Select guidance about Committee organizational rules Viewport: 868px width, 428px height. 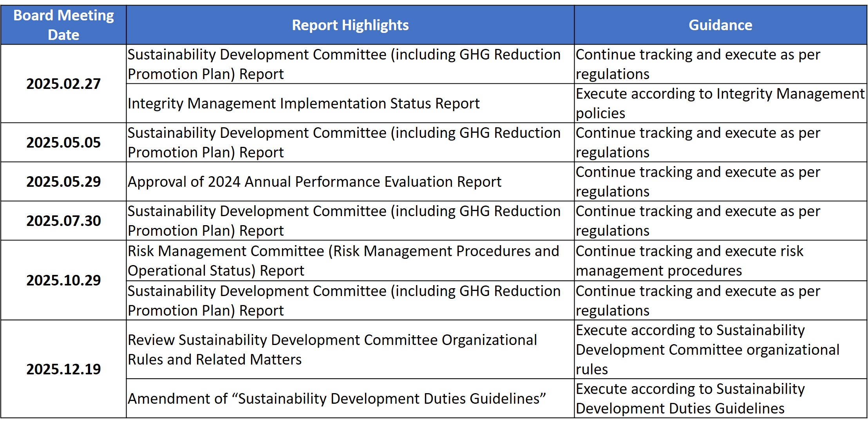(707, 349)
